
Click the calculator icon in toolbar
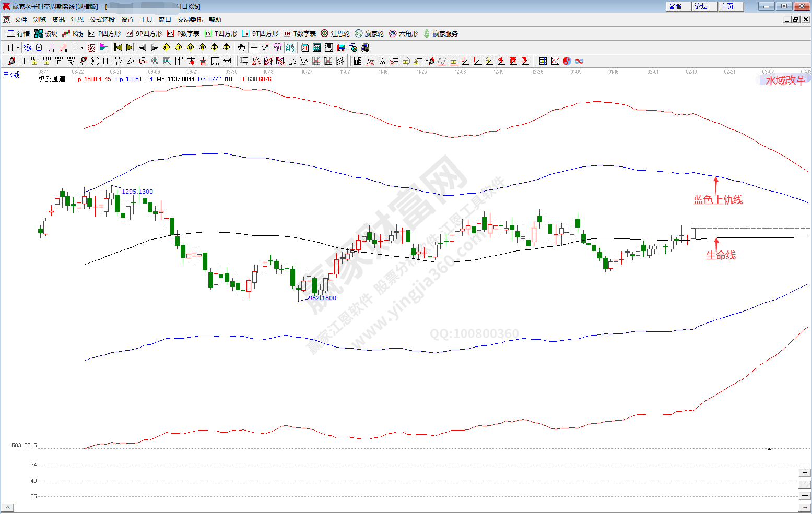(x=317, y=47)
